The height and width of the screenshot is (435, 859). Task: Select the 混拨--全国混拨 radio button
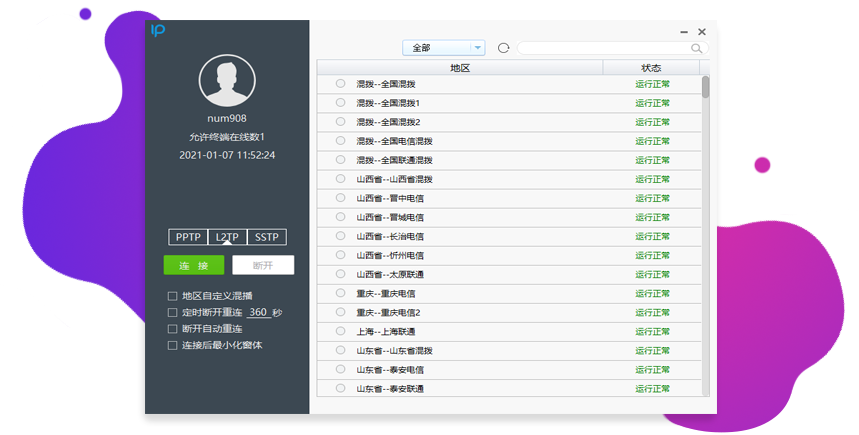[x=341, y=84]
